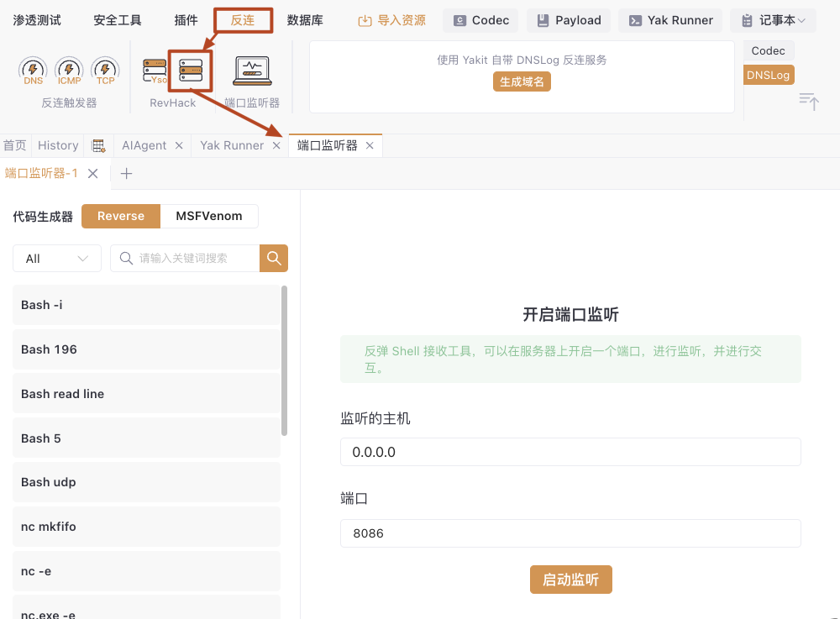Viewport: 840px width, 619px height.
Task: Close the AIAgent tab
Action: click(x=179, y=145)
